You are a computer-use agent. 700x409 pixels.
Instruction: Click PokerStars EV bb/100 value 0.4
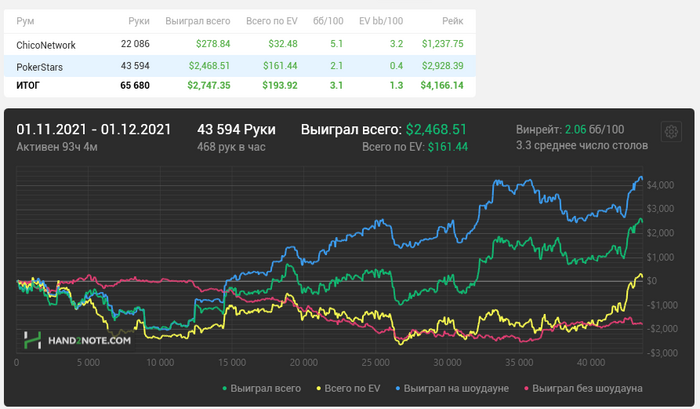click(x=396, y=66)
